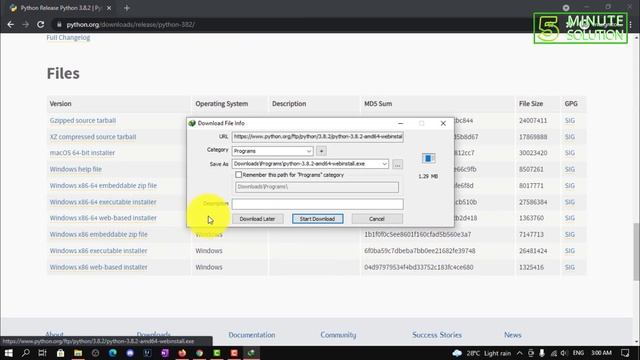Open SIG link for Gzipped source tarball

(570, 120)
